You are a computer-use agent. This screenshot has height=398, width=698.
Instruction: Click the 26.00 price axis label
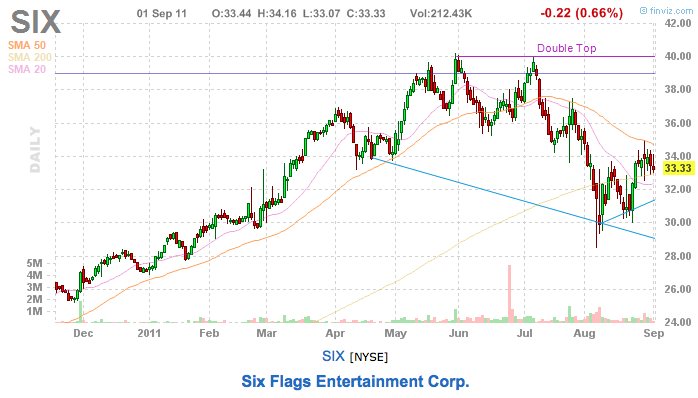[x=678, y=289]
